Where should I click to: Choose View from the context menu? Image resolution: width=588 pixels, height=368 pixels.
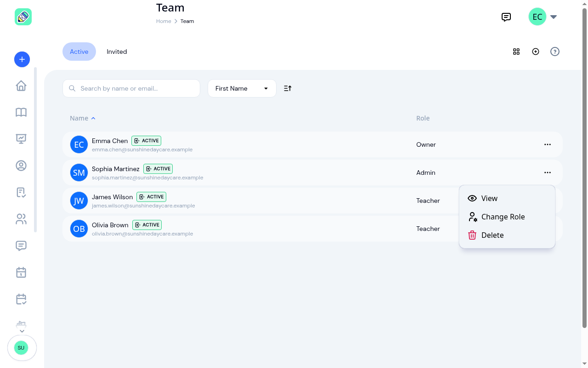(507, 198)
